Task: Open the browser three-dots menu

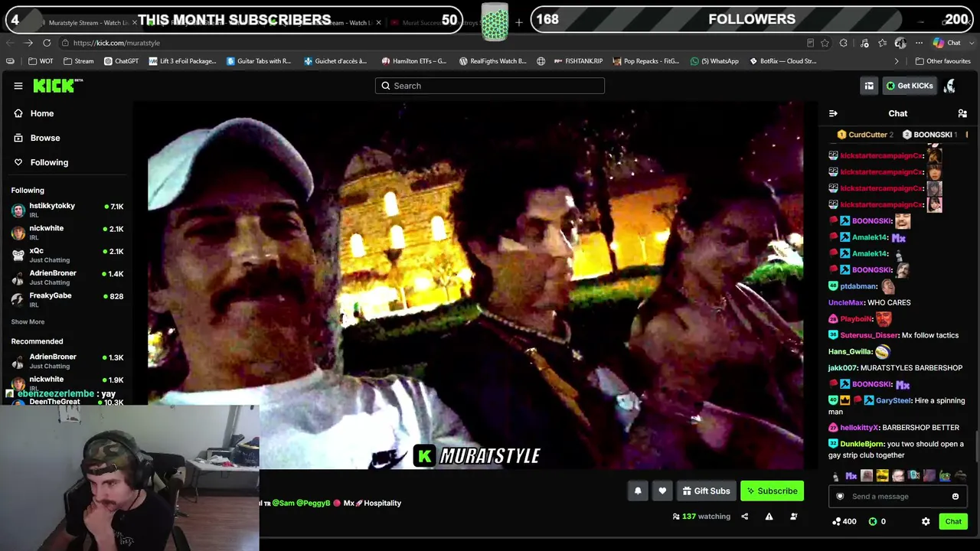Action: (919, 43)
